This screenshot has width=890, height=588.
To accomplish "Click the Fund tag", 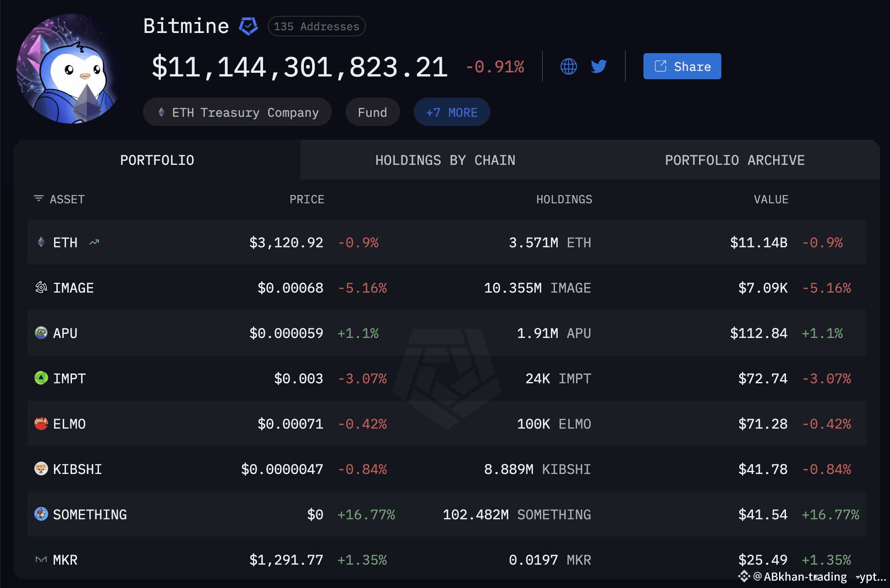I will (372, 112).
